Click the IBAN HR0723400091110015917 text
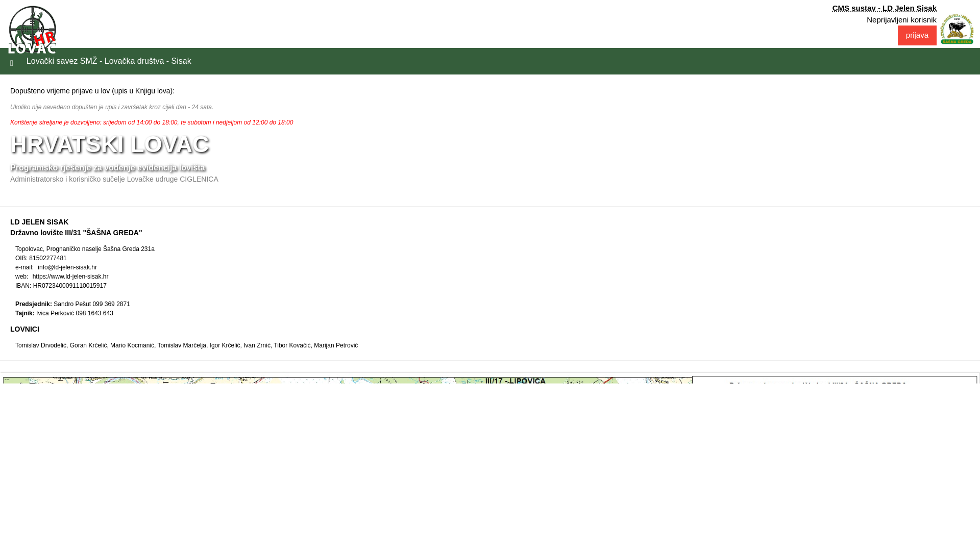 pyautogui.click(x=61, y=286)
